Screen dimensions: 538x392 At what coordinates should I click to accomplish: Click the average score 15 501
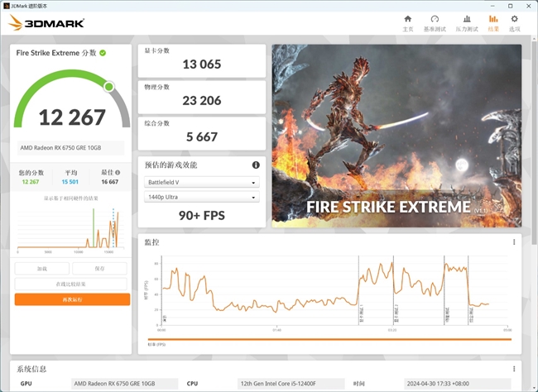(70, 182)
